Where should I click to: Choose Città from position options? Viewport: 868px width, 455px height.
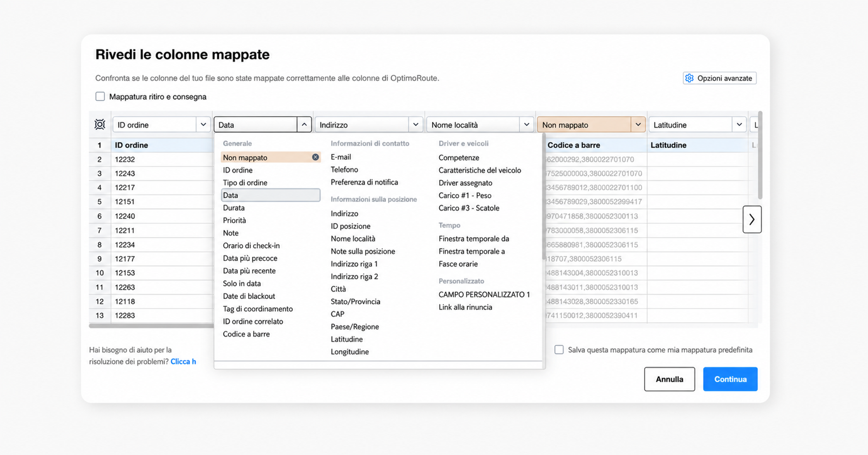tap(338, 289)
